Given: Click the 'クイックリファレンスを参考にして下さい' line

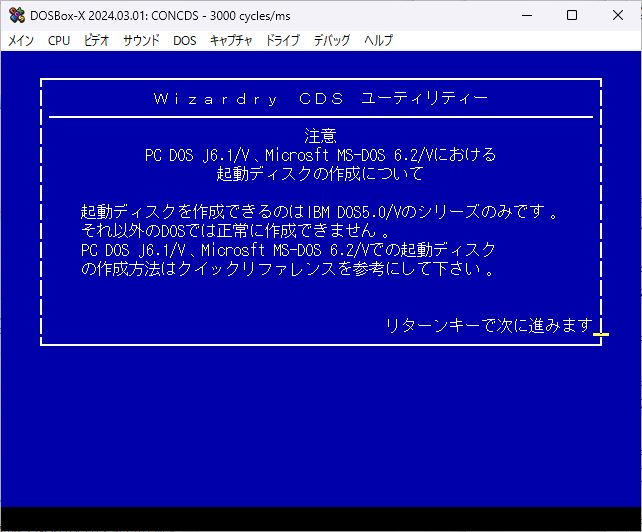Looking at the screenshot, I should (288, 269).
